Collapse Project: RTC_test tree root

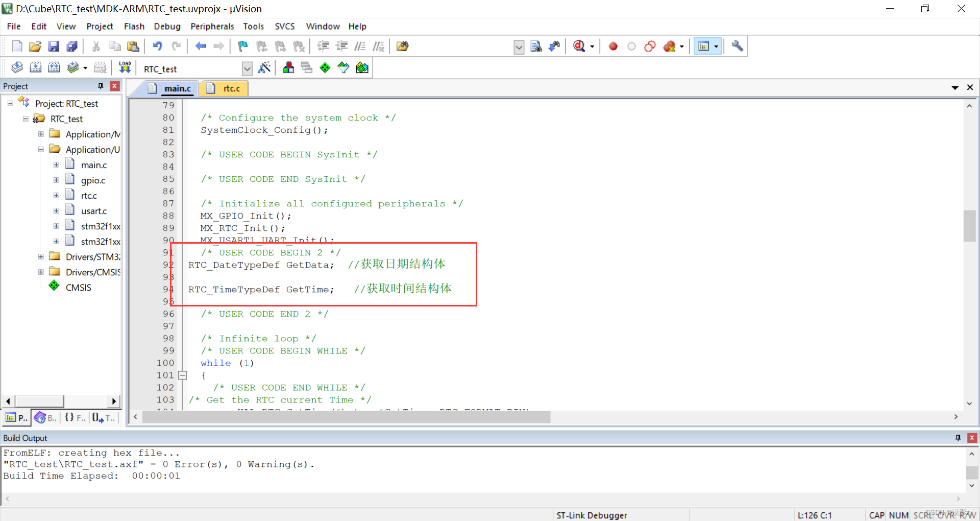pos(10,104)
